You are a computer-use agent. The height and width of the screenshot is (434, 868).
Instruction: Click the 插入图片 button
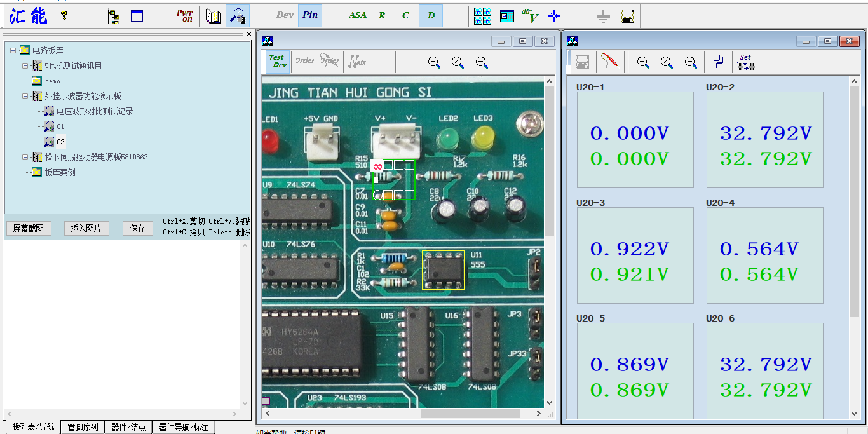tap(86, 228)
